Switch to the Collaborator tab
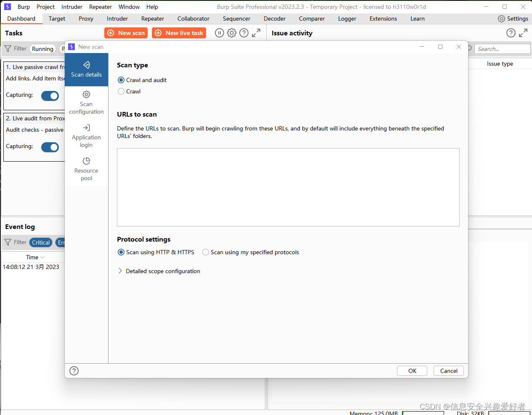Image resolution: width=532 pixels, height=415 pixels. (193, 19)
